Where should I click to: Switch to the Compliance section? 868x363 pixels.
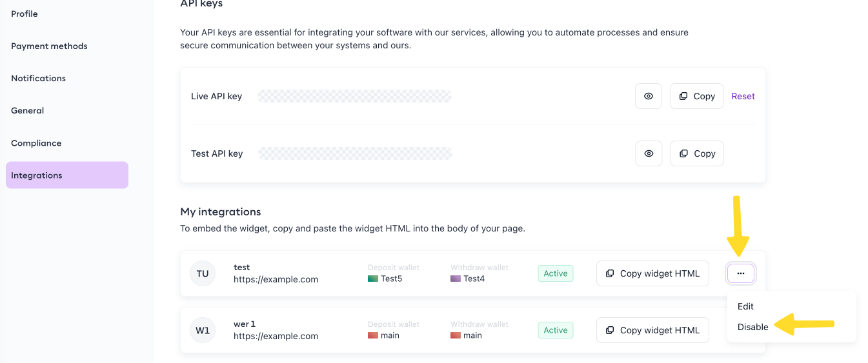pyautogui.click(x=36, y=143)
